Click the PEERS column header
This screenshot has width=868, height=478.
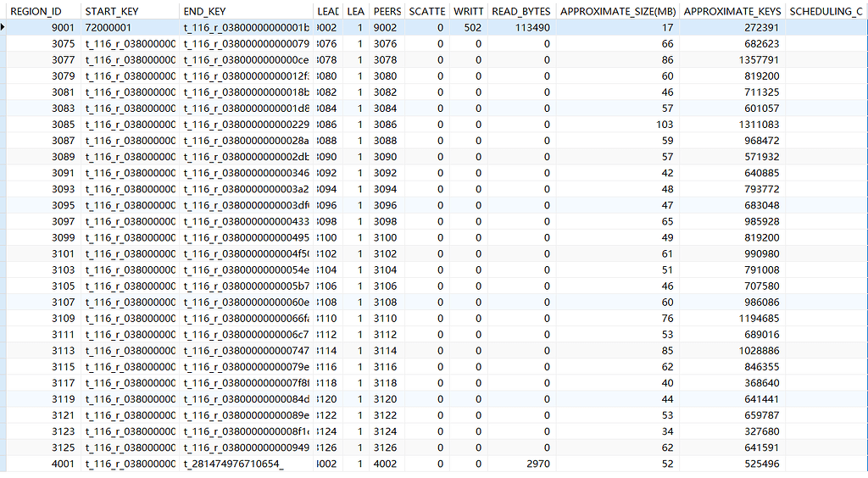[x=387, y=12]
